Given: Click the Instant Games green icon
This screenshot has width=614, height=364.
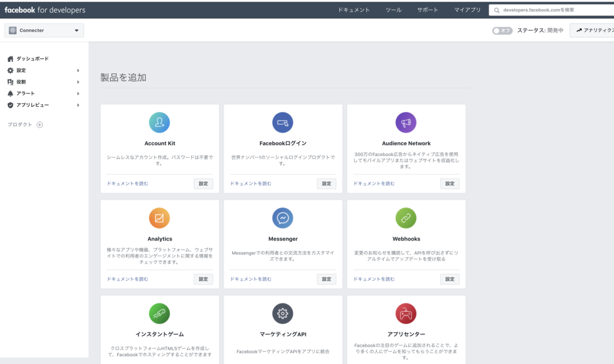Looking at the screenshot, I should point(159,314).
